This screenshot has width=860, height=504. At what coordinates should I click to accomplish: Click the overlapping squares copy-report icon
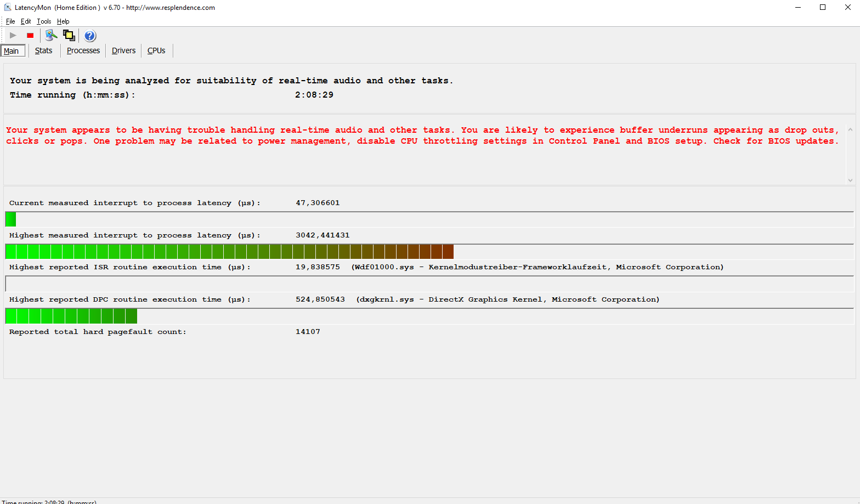tap(69, 36)
